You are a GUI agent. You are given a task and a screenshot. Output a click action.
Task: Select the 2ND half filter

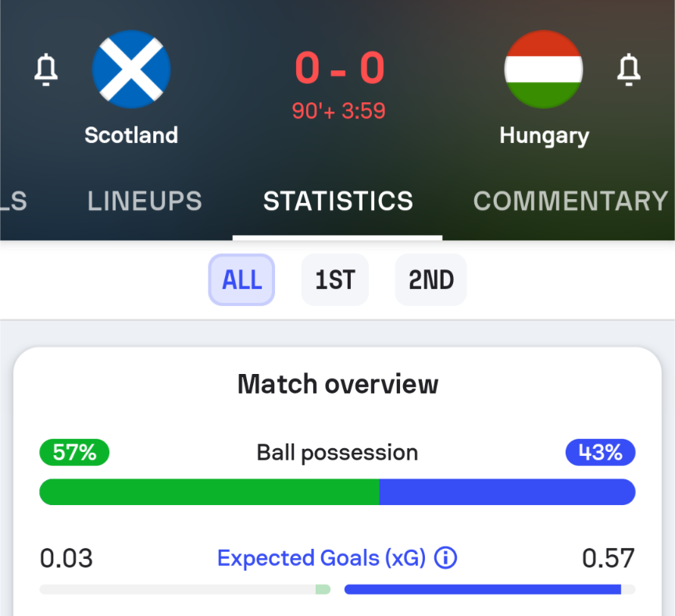[431, 280]
